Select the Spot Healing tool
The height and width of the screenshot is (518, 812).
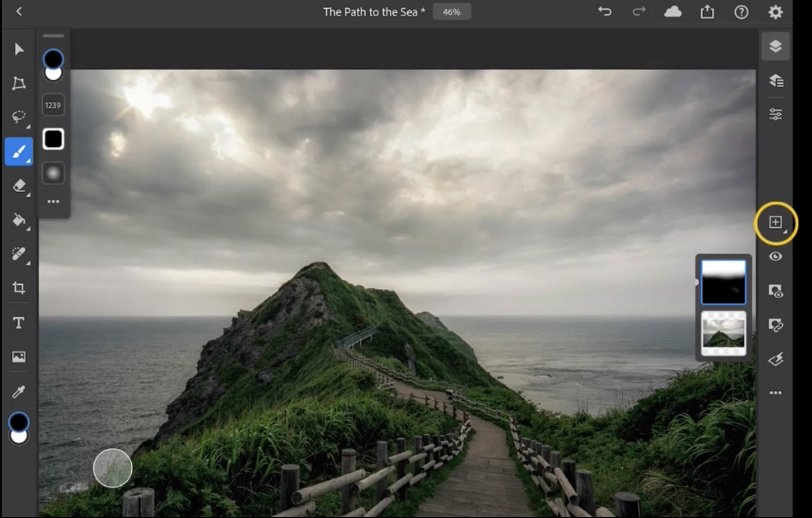(x=19, y=255)
